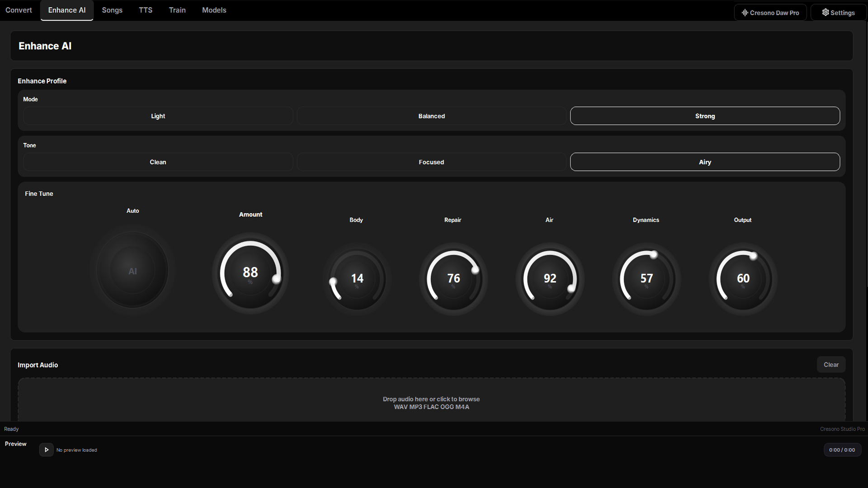Click the Output knob showing 60

click(x=743, y=279)
